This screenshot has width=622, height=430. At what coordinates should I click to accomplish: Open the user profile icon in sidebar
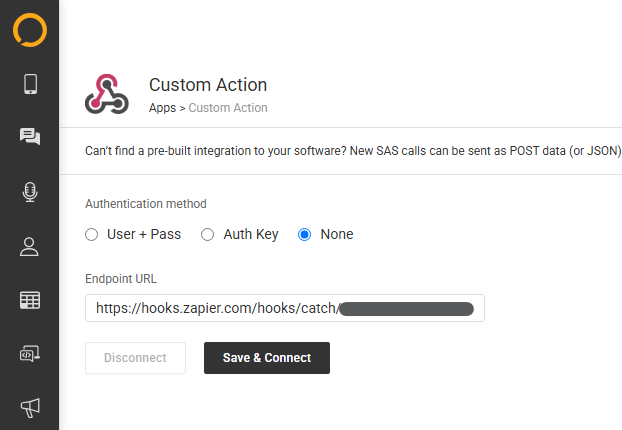(29, 247)
